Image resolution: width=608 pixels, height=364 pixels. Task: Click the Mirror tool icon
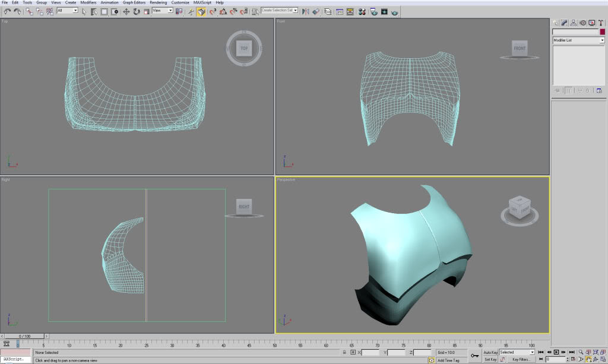pyautogui.click(x=305, y=11)
